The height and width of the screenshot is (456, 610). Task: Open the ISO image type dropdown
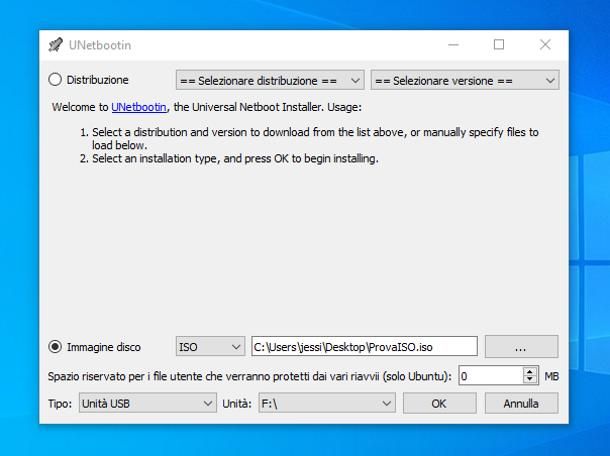point(210,347)
